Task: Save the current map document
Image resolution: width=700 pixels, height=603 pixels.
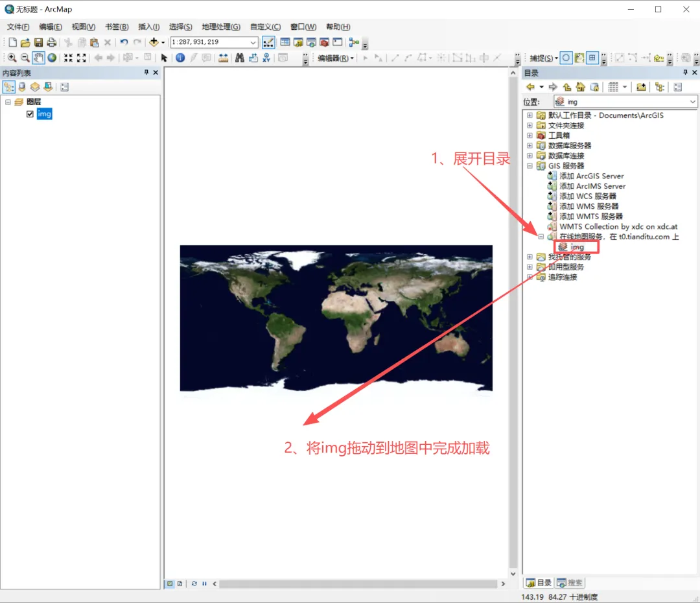Action: tap(38, 42)
